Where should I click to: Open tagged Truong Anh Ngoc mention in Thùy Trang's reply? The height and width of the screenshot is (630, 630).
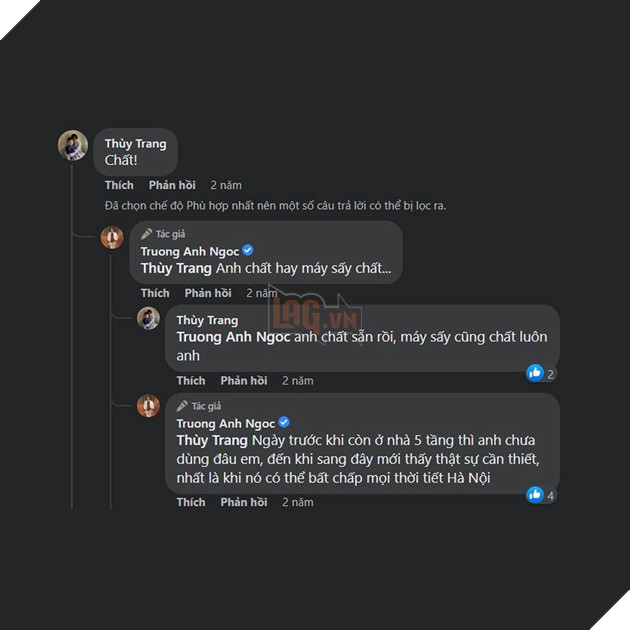[x=233, y=337]
